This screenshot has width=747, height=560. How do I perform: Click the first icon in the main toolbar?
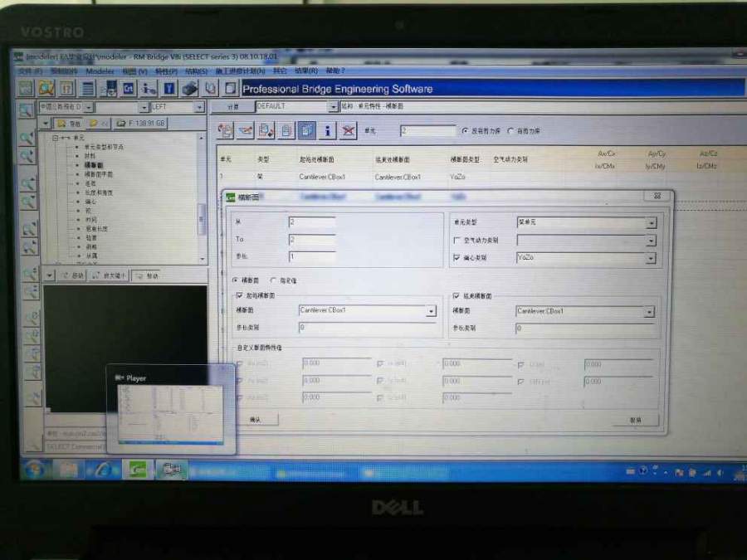(26, 89)
